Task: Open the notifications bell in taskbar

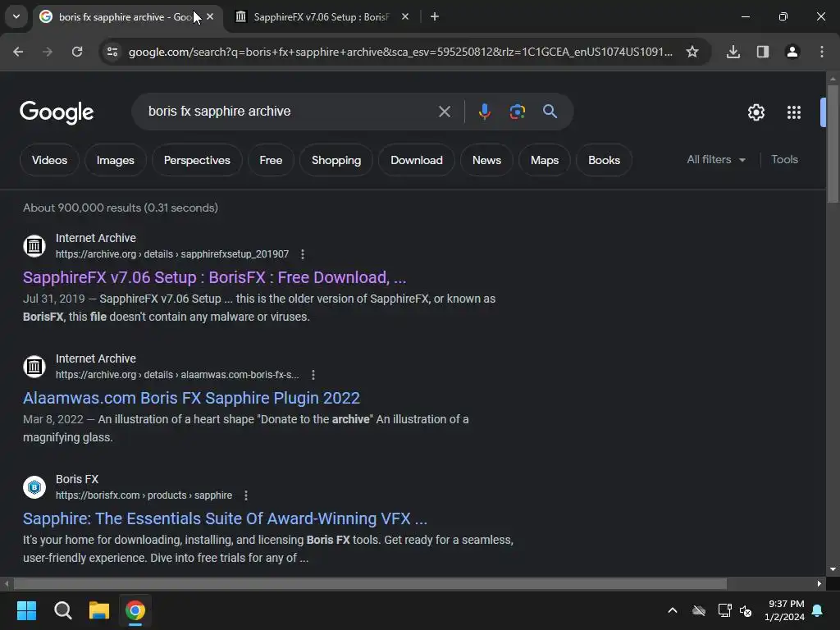Action: pyautogui.click(x=817, y=610)
